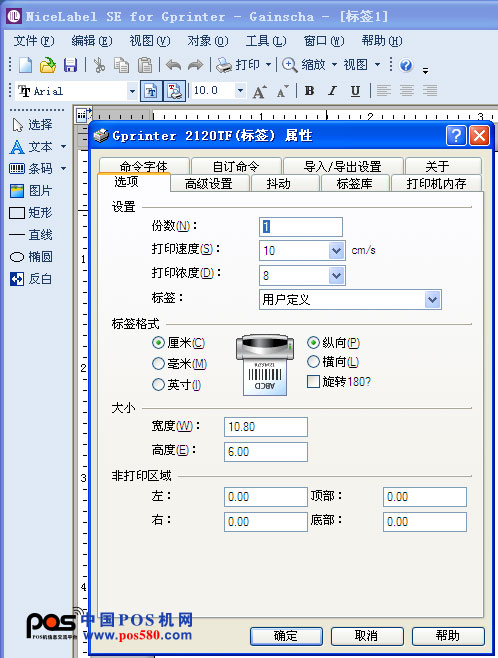Viewport: 498px width, 658px height.
Task: Click the Undo arrow icon
Action: (x=173, y=65)
